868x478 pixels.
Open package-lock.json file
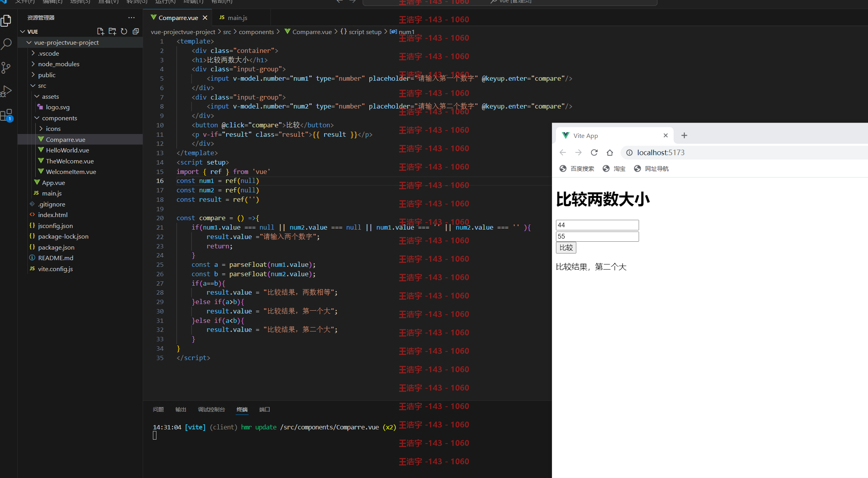click(63, 236)
